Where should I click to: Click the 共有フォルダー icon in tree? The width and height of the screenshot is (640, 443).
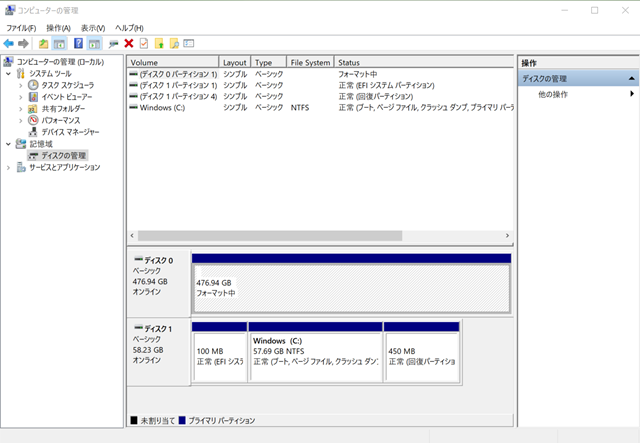pyautogui.click(x=33, y=109)
